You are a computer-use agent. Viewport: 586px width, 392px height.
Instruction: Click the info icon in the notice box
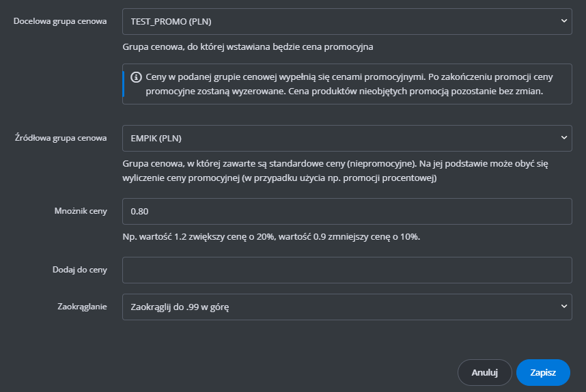tap(137, 77)
